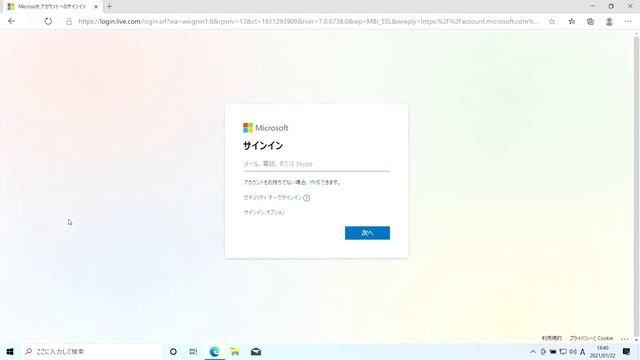
Task: Open Task View on the taskbar
Action: [x=193, y=351]
